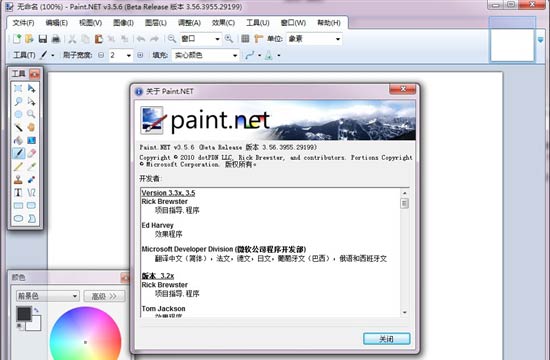The height and width of the screenshot is (360, 550).
Task: Select the Pan hand tool
Action: [32, 127]
